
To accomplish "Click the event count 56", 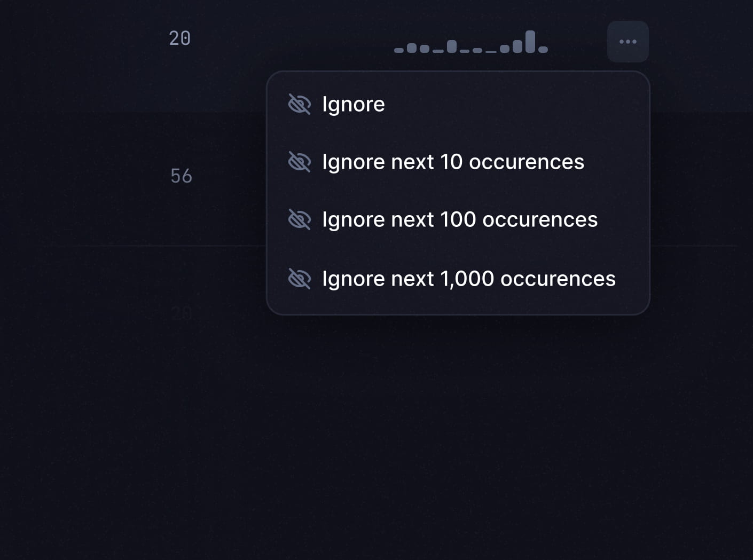I will coord(181,176).
